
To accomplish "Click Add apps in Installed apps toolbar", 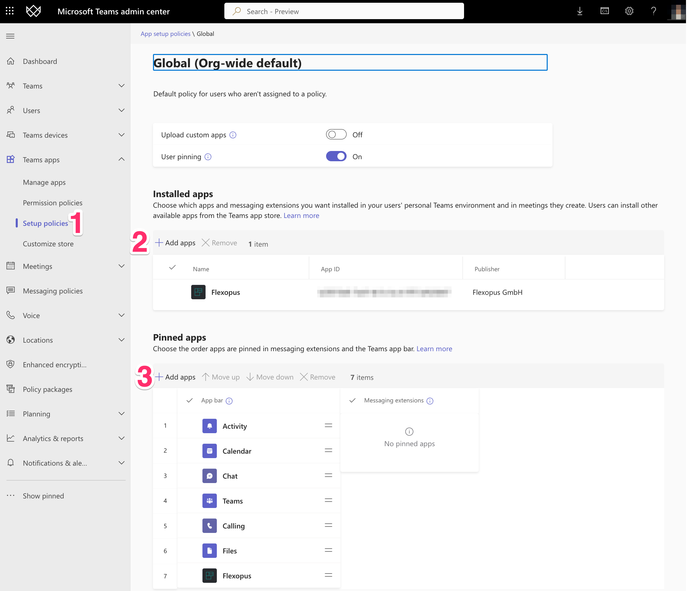I will pos(175,243).
